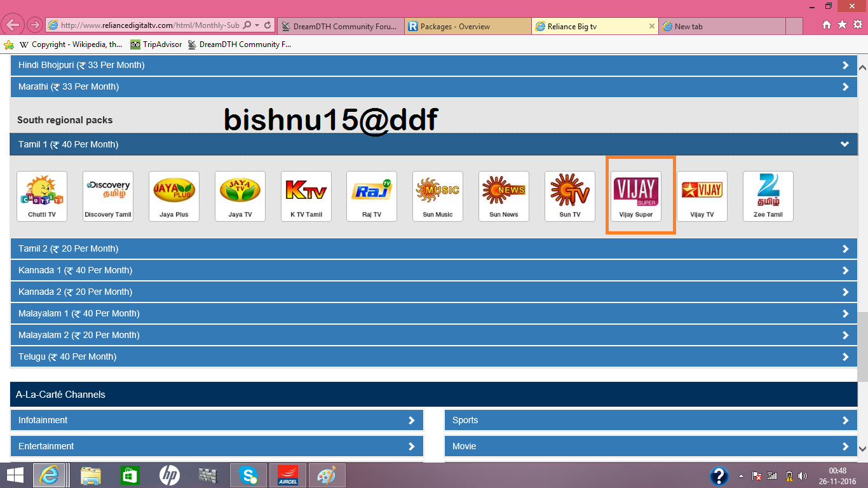Screen dimensions: 868x488
Task: Open the K TV Tamil channel logo
Action: [x=306, y=196]
